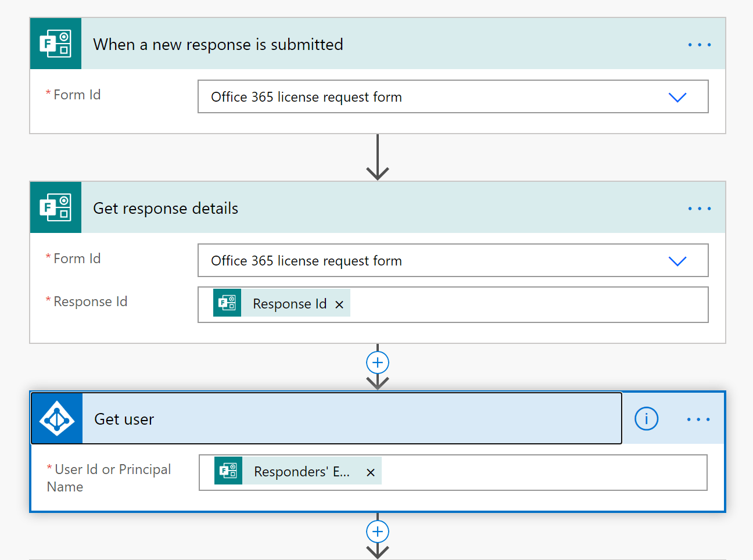753x560 pixels.
Task: Click the Get user card title
Action: 124,419
